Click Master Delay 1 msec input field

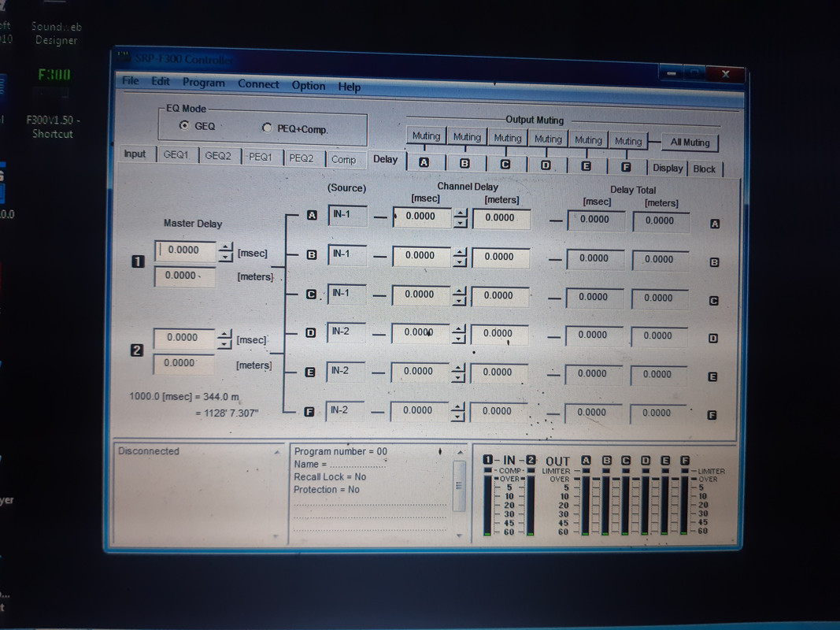[185, 250]
